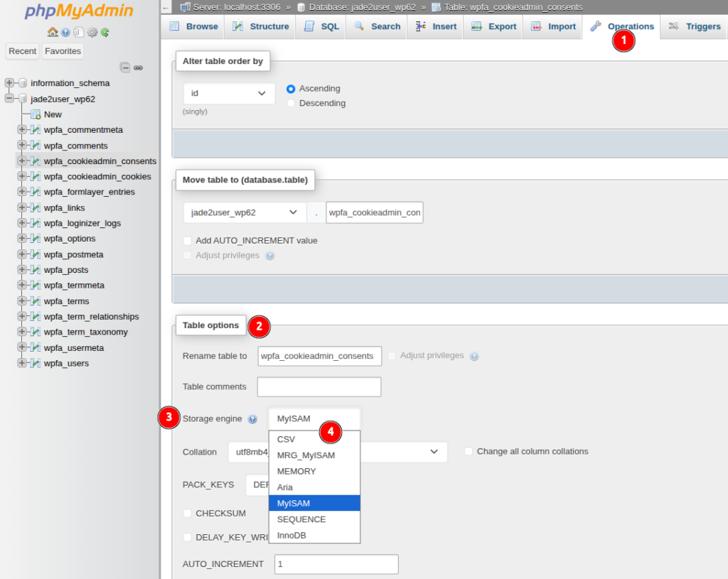Click help icon beside Move table Adjust privileges
Image resolution: width=728 pixels, height=579 pixels.
tap(269, 256)
